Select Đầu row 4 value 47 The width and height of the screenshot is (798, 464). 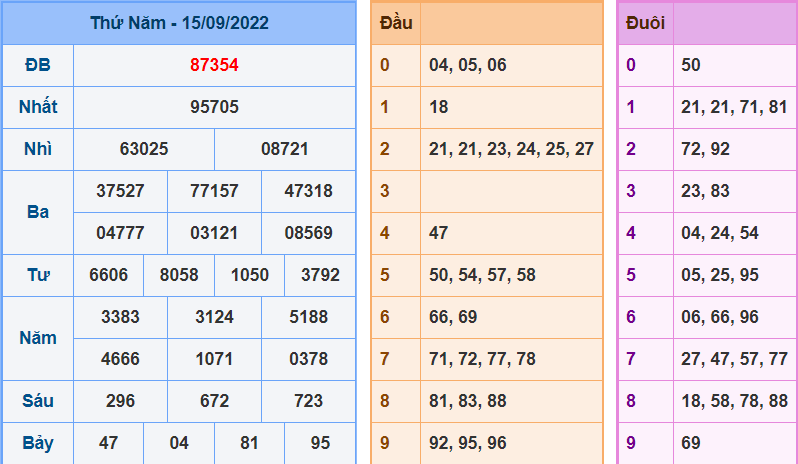click(x=439, y=233)
